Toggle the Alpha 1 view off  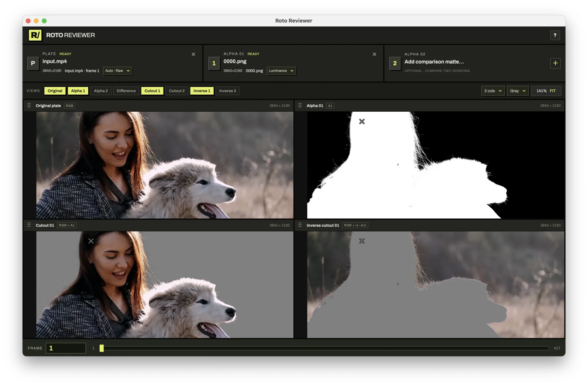pyautogui.click(x=78, y=91)
